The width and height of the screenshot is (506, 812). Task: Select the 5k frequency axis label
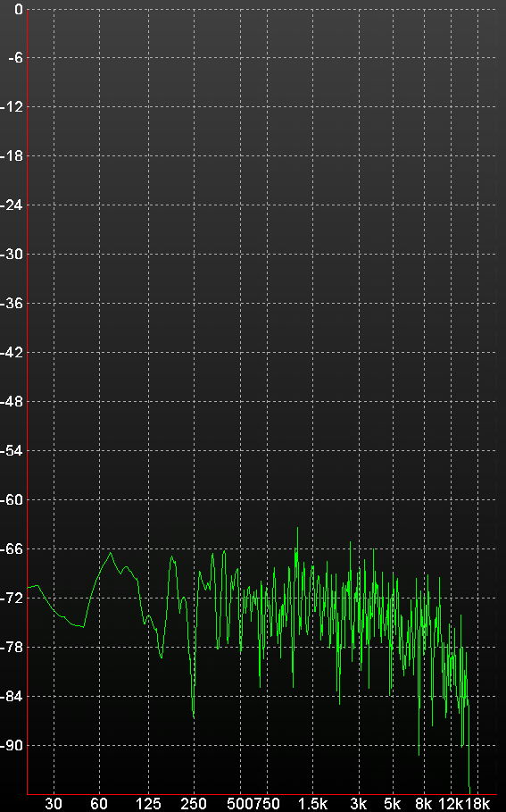(x=392, y=803)
